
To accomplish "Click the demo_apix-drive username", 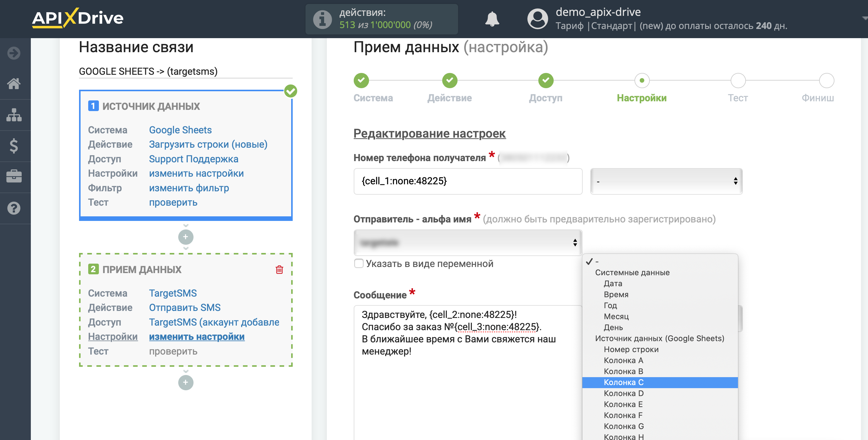I will 598,12.
